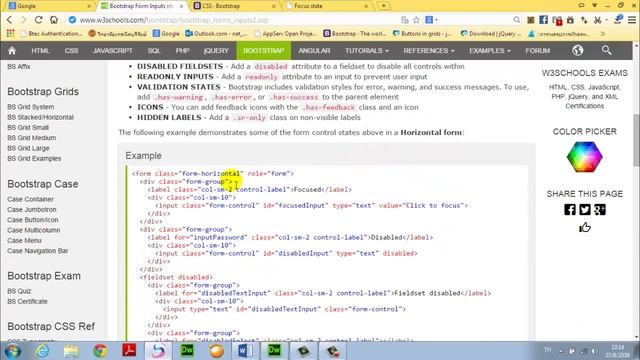Show more bookmarks with double chevron
The height and width of the screenshot is (360, 640).
click(603, 33)
